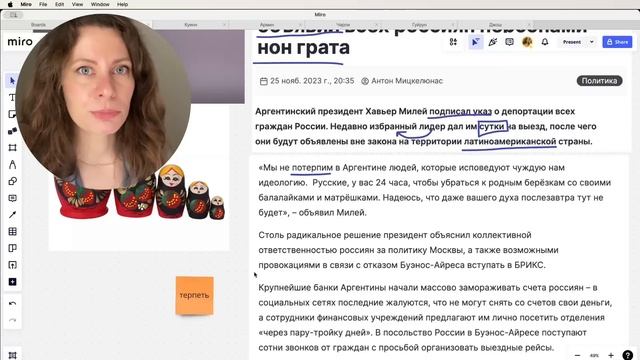The image size is (640, 360).
Task: Open the notifications bell
Action: click(x=545, y=42)
